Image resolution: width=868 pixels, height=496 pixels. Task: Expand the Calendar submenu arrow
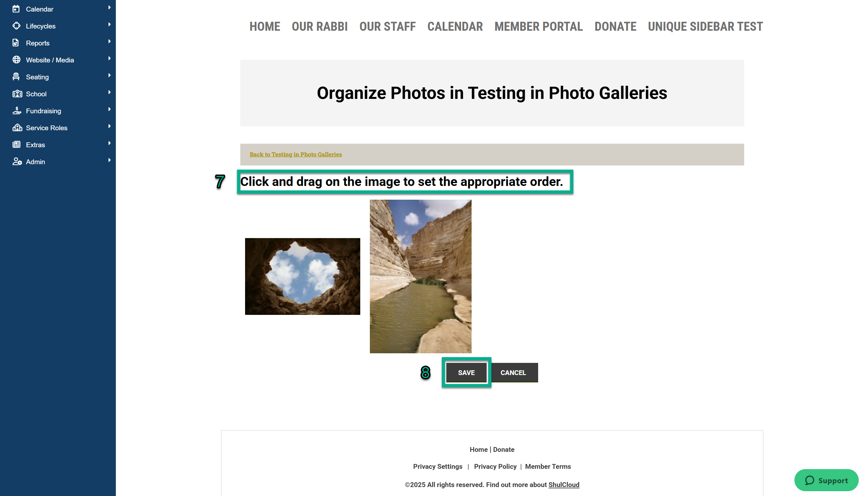click(109, 7)
